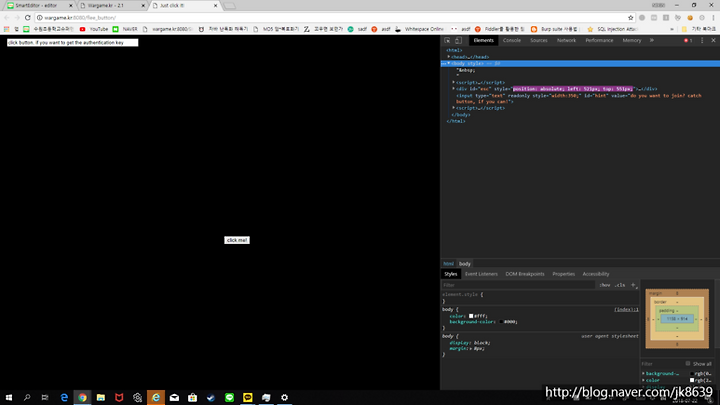This screenshot has height=405, width=720.
Task: Open the DevTools three-dot customize menu
Action: coord(702,40)
